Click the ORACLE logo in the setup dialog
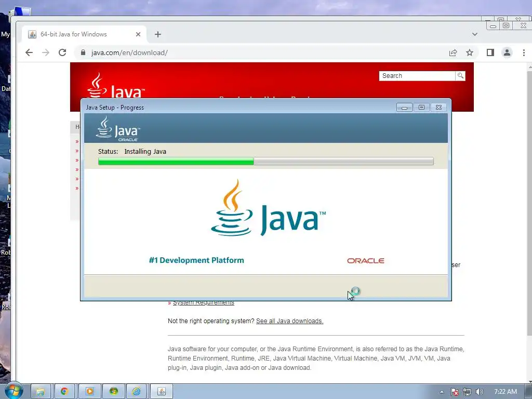This screenshot has width=532, height=399. 365,261
